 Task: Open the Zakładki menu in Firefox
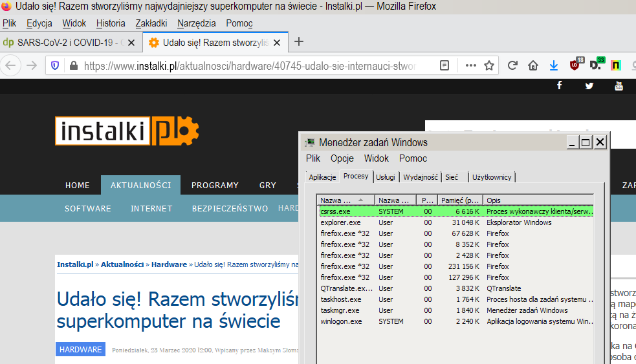click(x=151, y=23)
